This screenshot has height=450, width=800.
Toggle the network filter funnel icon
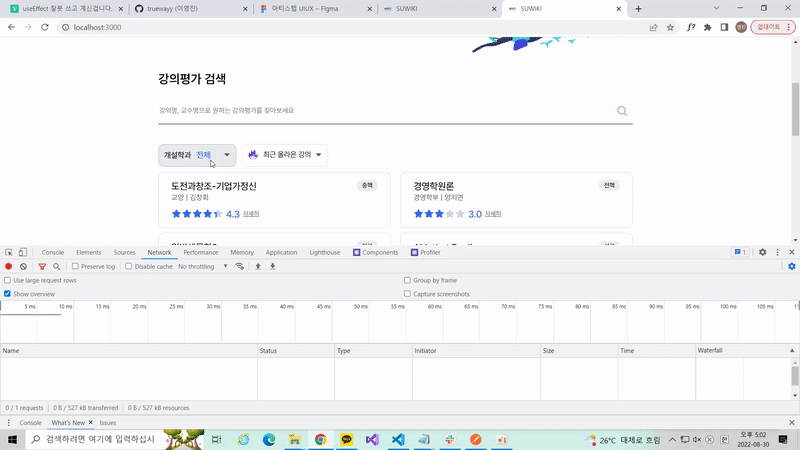point(42,266)
